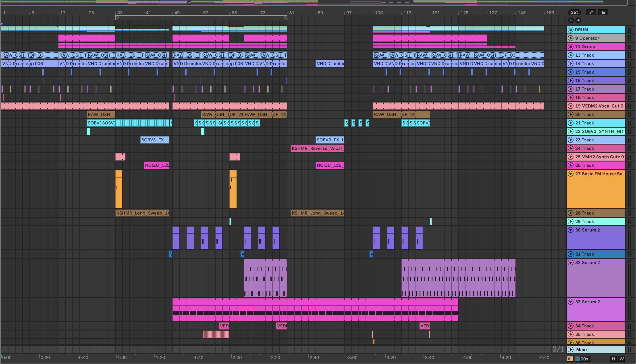The width and height of the screenshot is (636, 364).
Task: Toggle the Automation Mode button
Action: (x=591, y=12)
